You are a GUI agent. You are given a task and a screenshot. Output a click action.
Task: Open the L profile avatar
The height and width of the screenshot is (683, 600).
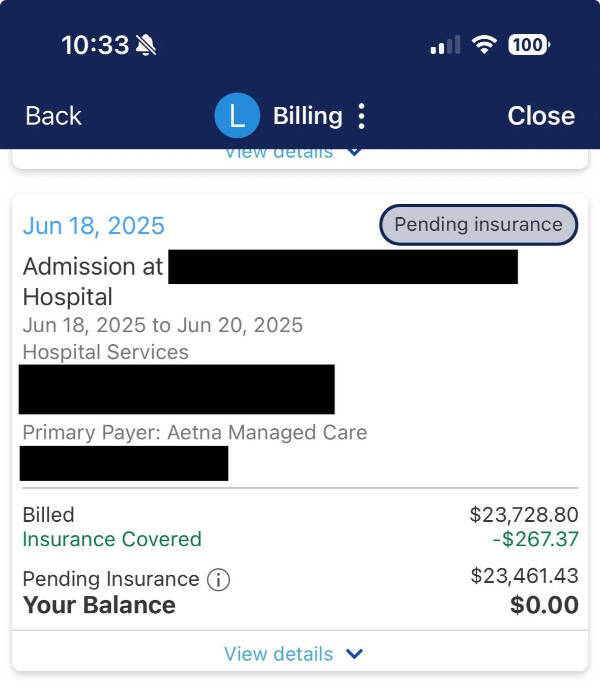coord(237,116)
